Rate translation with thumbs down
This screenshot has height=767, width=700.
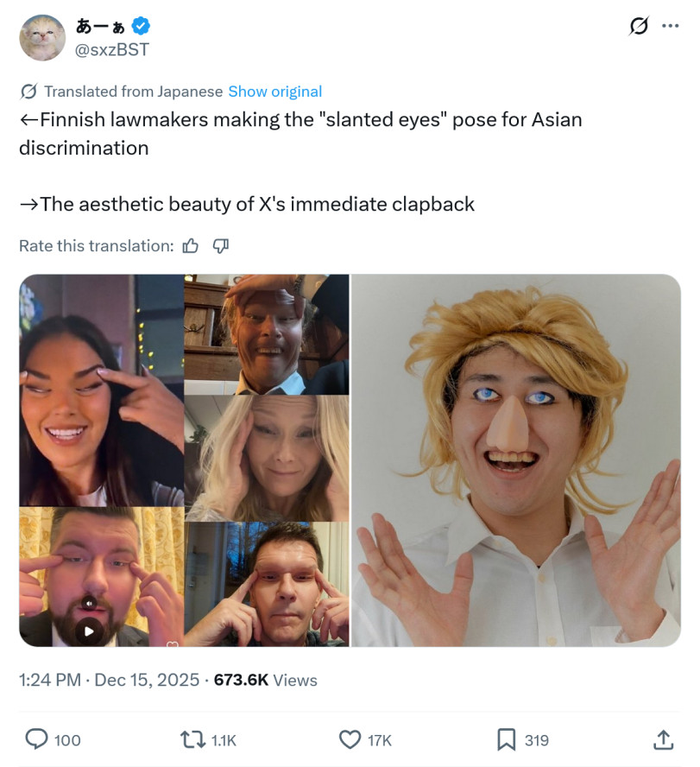tap(220, 245)
